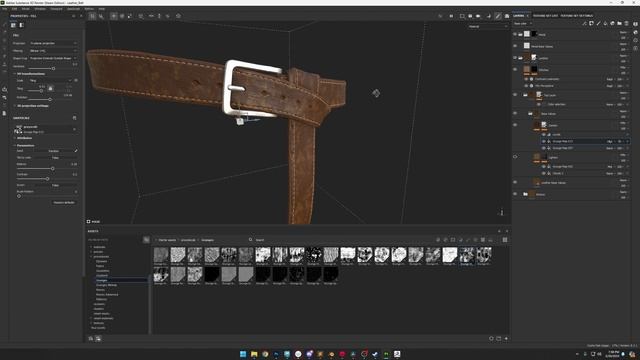Click the search magnifier icon in Assets
640x360 pixels.
coord(251,240)
